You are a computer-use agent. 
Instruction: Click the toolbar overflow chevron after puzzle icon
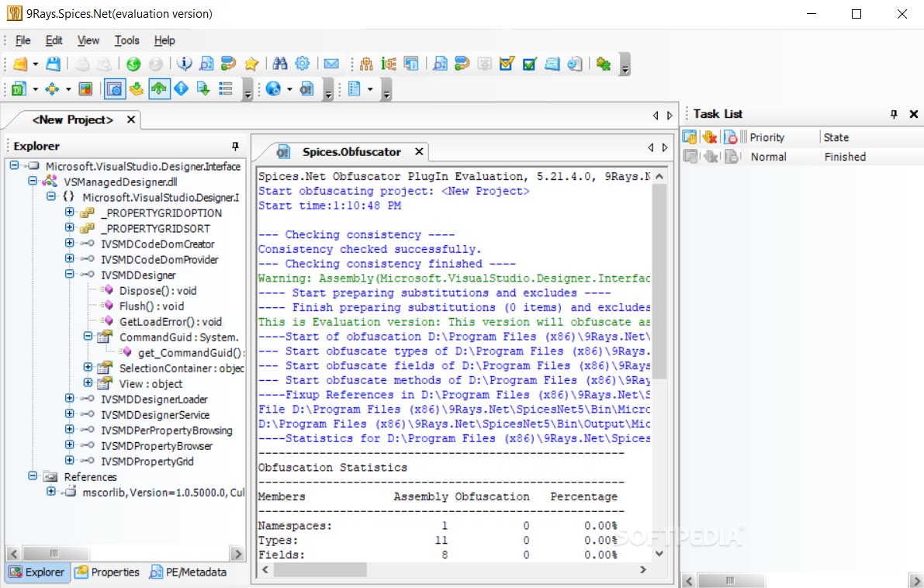pyautogui.click(x=625, y=65)
